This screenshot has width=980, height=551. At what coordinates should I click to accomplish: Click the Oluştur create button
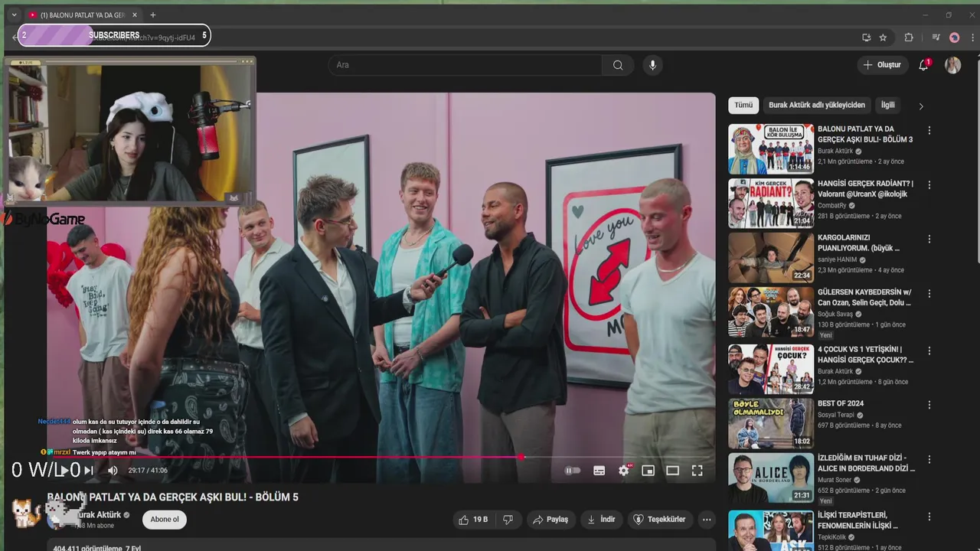pos(882,65)
